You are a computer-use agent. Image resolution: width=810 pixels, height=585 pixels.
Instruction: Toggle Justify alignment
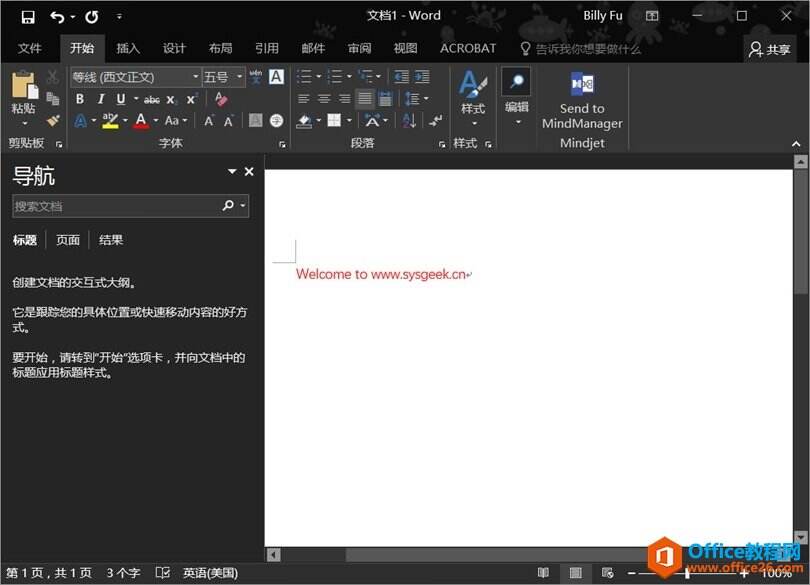pyautogui.click(x=365, y=98)
